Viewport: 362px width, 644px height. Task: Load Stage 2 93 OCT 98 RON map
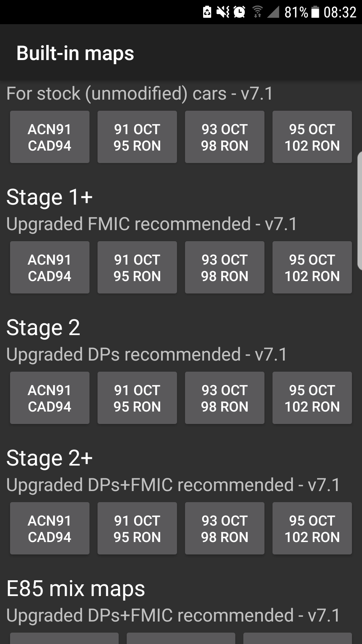(x=225, y=398)
